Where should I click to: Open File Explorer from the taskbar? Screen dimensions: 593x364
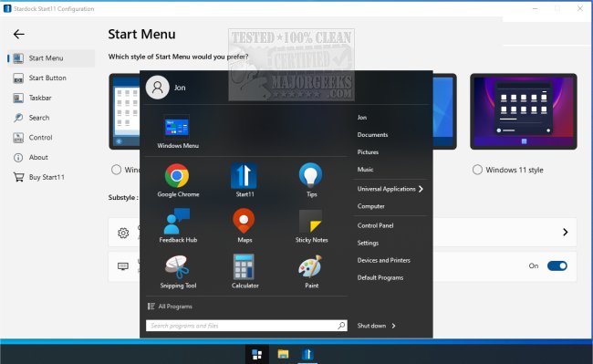[x=283, y=354]
